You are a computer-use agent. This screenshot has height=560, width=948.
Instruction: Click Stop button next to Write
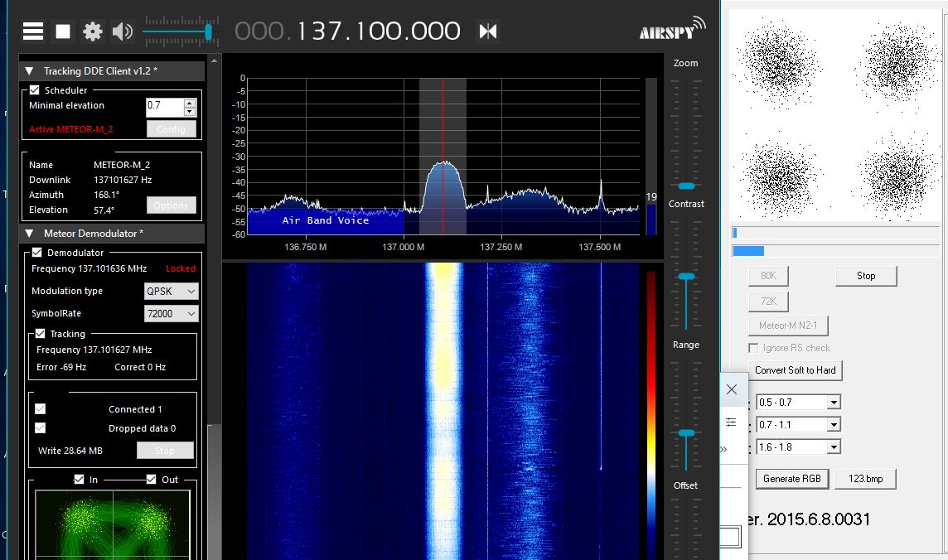[x=165, y=451]
